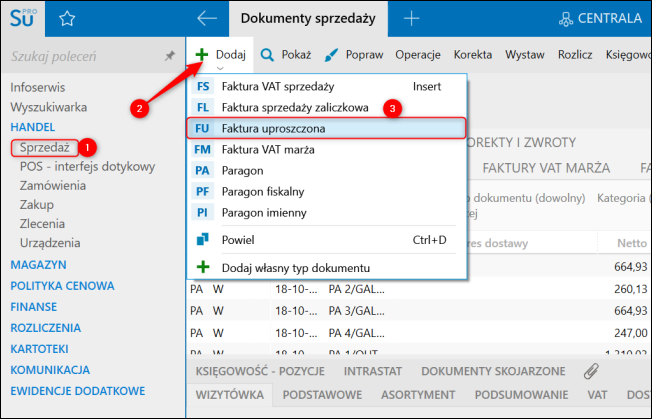Open Zamówienia in the sidebar
The height and width of the screenshot is (419, 652).
53,186
